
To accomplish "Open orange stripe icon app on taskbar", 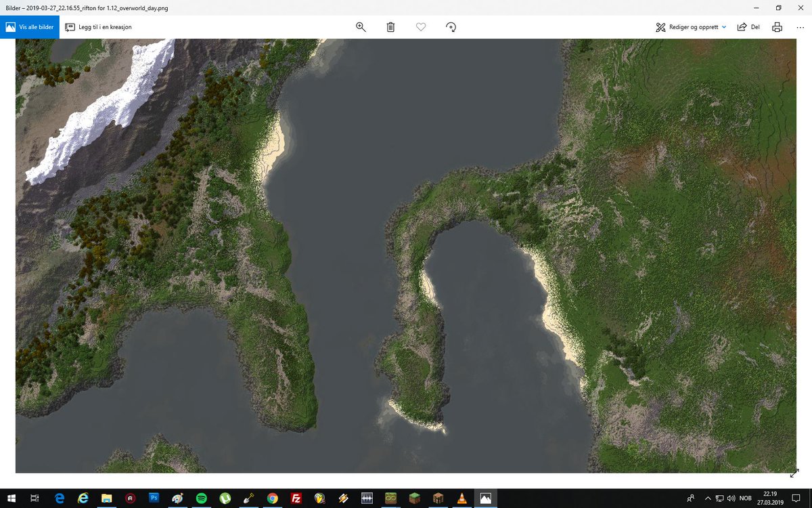I will [343, 499].
